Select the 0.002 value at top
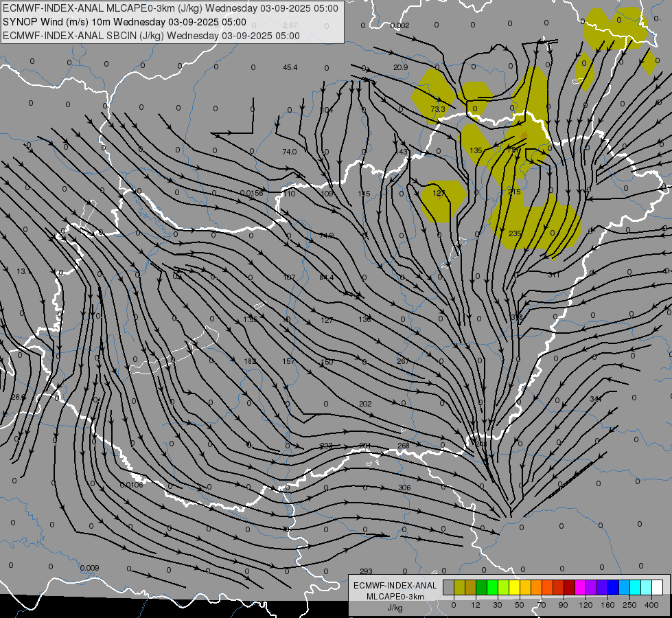 [x=400, y=25]
